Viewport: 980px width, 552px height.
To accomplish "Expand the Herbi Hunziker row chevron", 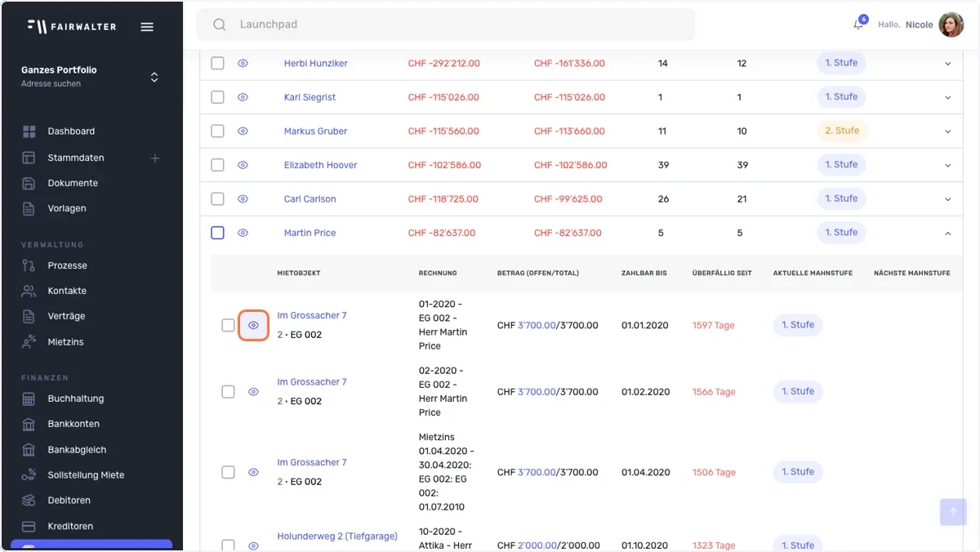I will click(948, 64).
